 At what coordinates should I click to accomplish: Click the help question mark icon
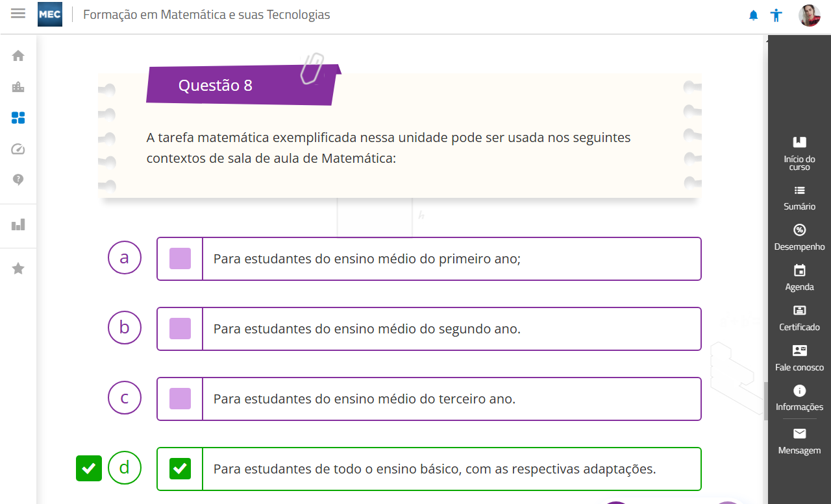pos(18,180)
